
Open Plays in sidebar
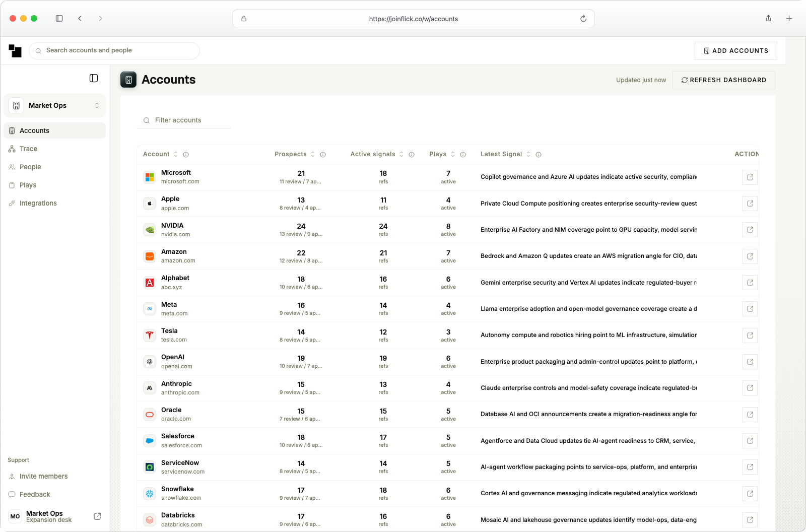pyautogui.click(x=55, y=185)
